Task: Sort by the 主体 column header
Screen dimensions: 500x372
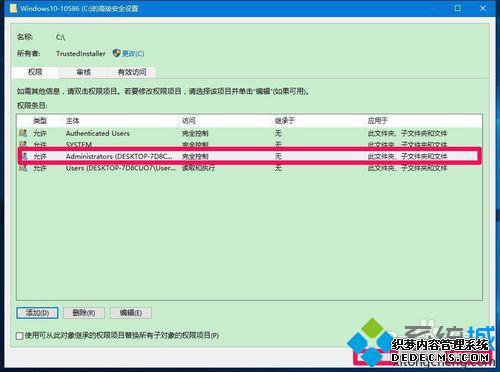Action: click(72, 121)
